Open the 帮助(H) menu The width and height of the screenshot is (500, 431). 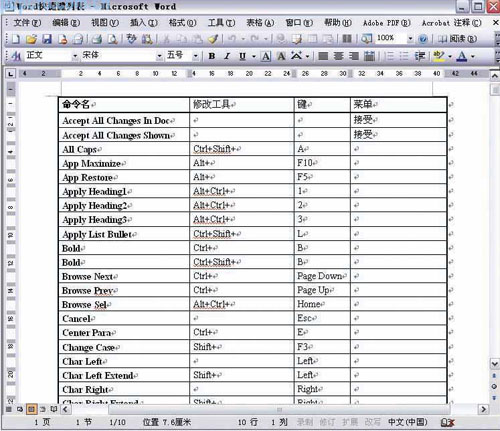[338, 23]
